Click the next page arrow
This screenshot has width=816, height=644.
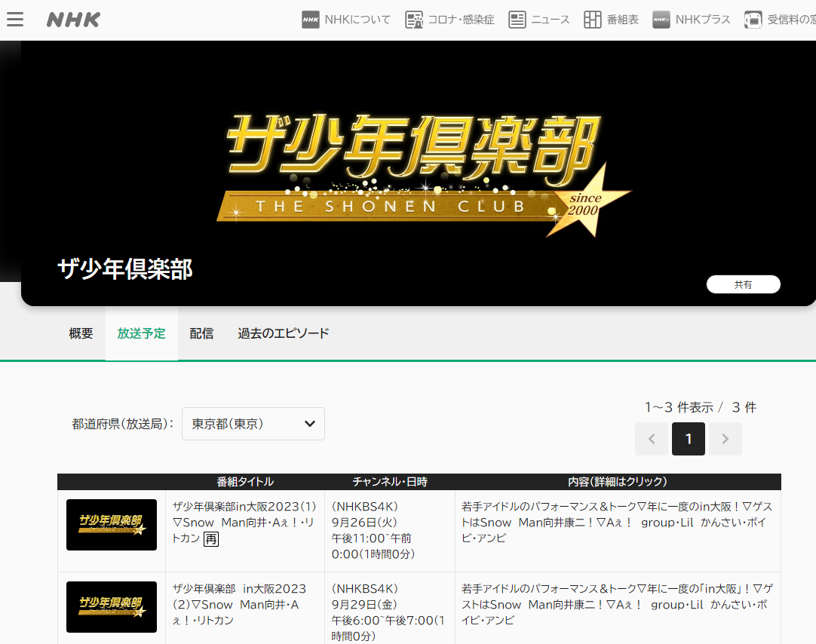tap(726, 439)
